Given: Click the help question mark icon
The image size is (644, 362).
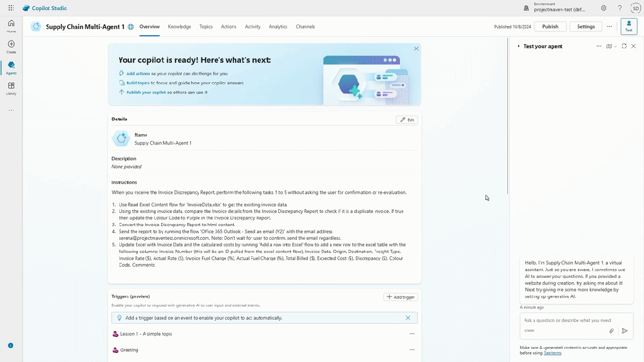Looking at the screenshot, I should (x=620, y=8).
